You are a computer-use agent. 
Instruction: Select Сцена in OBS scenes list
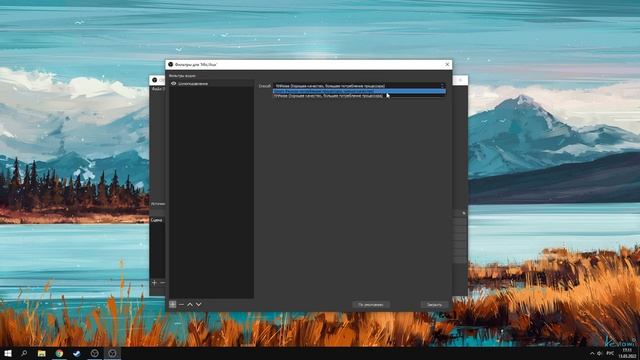coord(158,220)
